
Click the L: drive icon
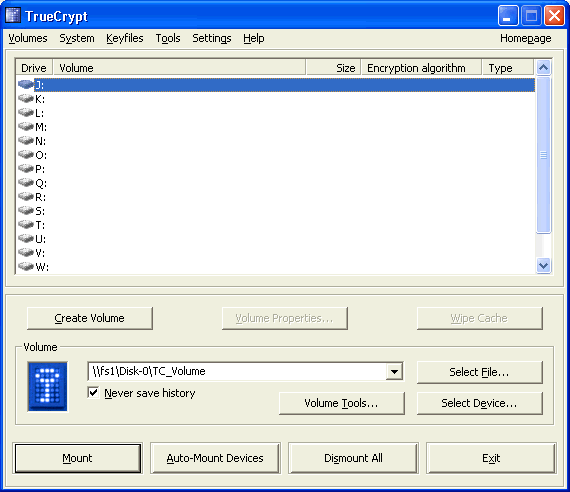(26, 113)
